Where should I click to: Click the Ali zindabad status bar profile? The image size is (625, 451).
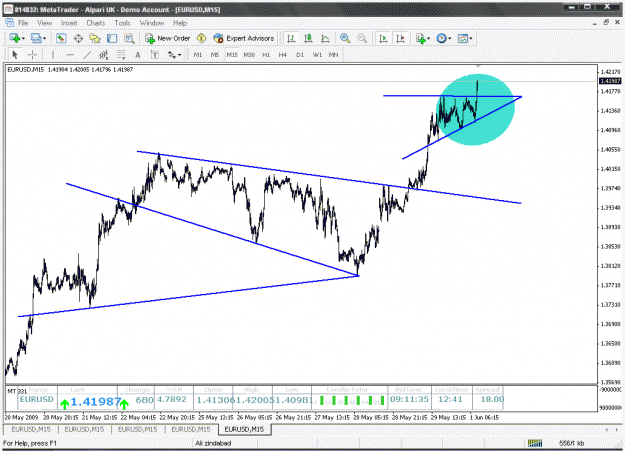coord(213,443)
